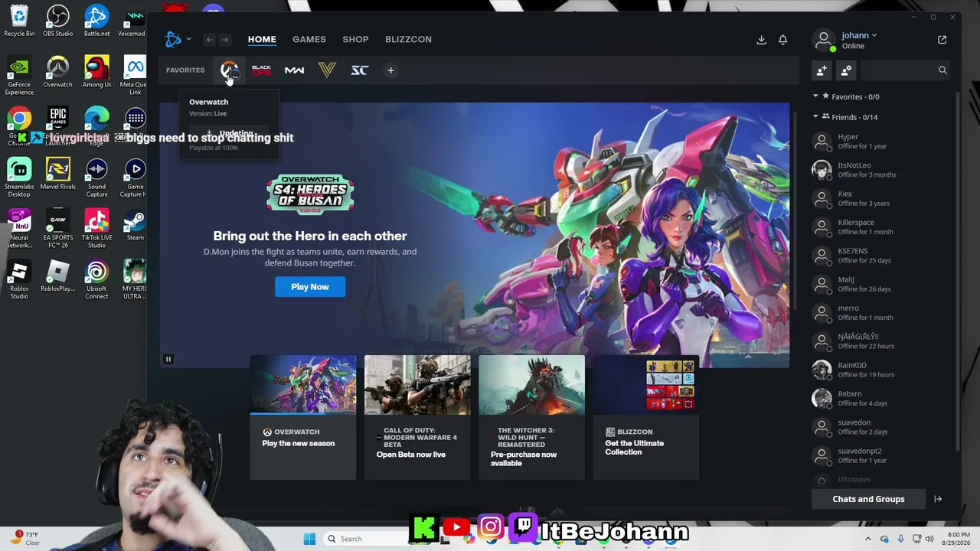The height and width of the screenshot is (551, 980).
Task: Select the Streamlabs Desktop icon
Action: (19, 178)
